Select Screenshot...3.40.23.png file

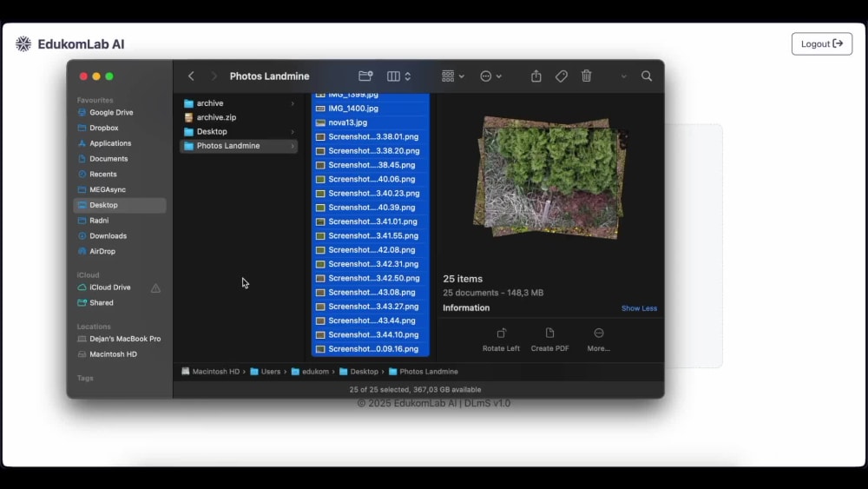coord(371,194)
